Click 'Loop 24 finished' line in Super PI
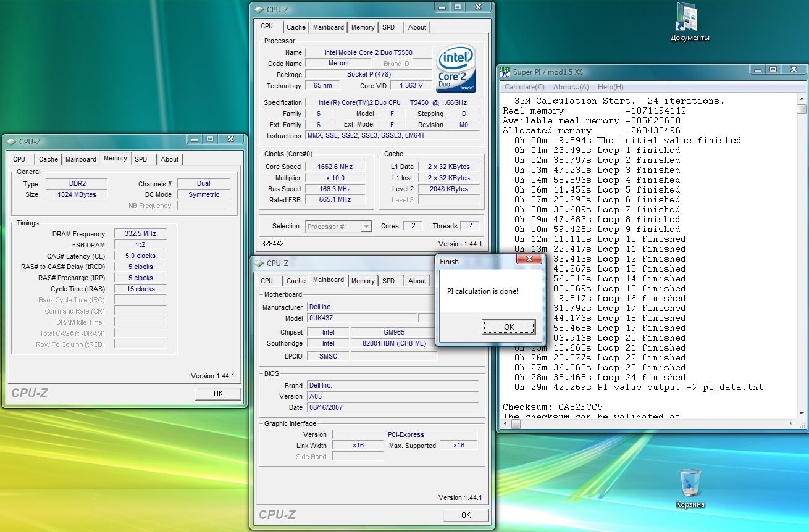 (600, 377)
